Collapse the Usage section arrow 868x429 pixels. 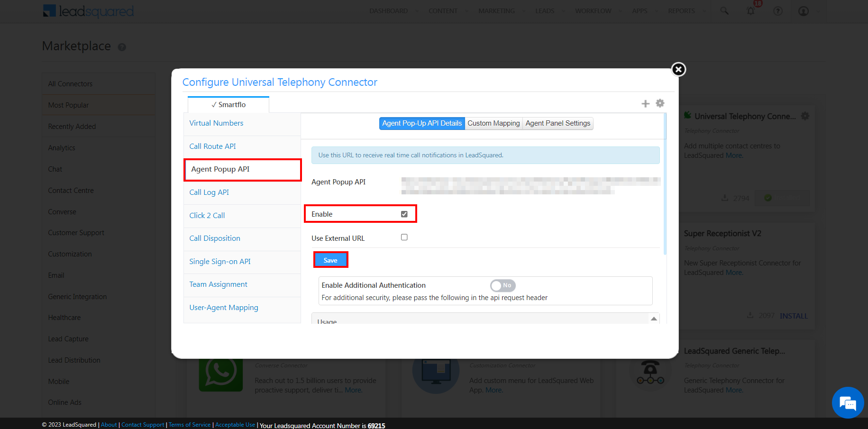point(654,319)
